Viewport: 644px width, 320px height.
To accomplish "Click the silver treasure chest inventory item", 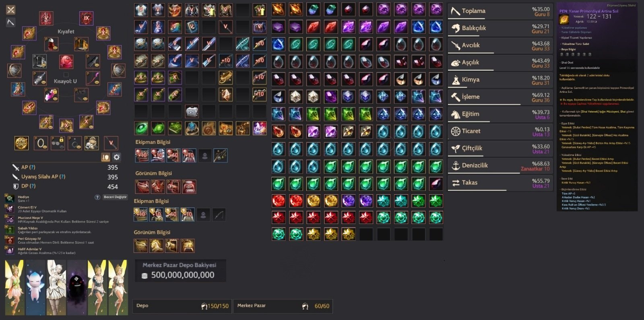I will tap(192, 111).
